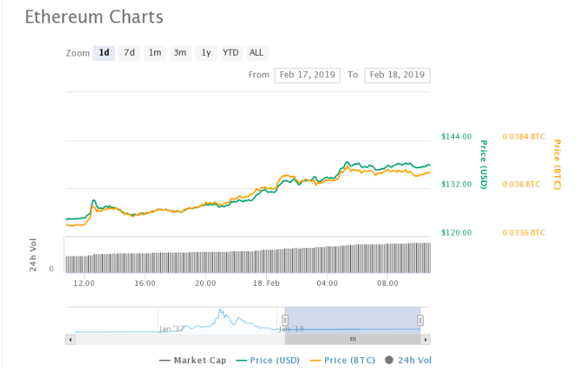Viewport: 588px width, 368px height.
Task: Toggle the 24h Vol legend series
Action: 408,360
